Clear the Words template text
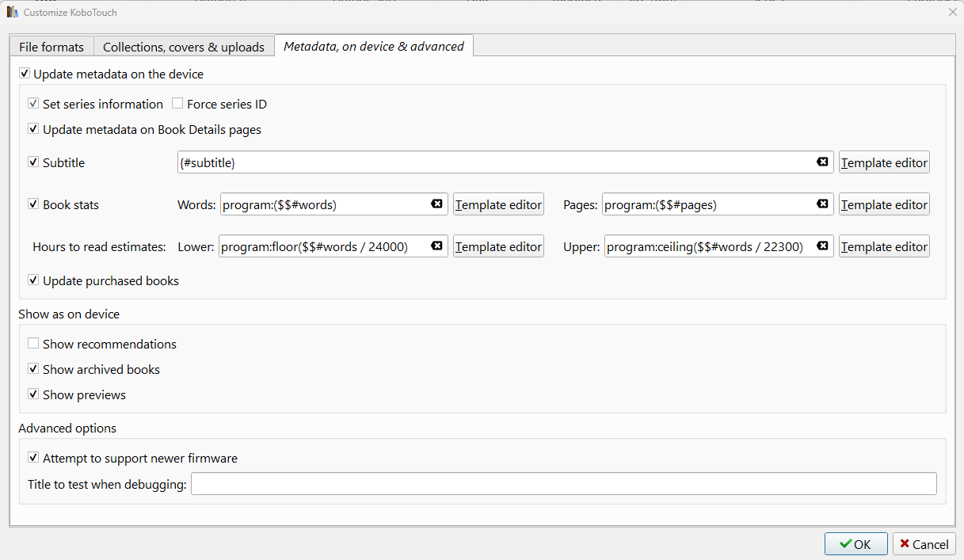The height and width of the screenshot is (560, 964). point(436,204)
